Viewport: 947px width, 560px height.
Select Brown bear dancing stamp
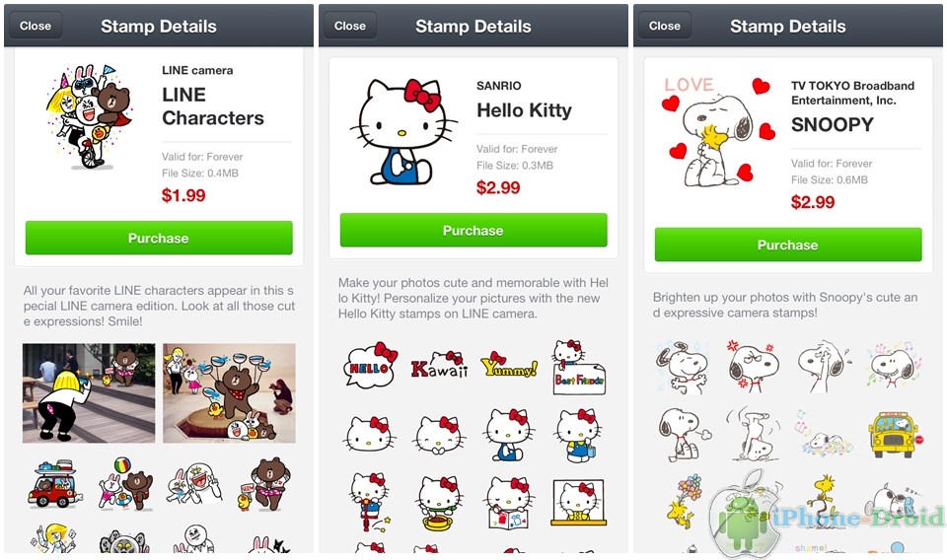[x=263, y=484]
